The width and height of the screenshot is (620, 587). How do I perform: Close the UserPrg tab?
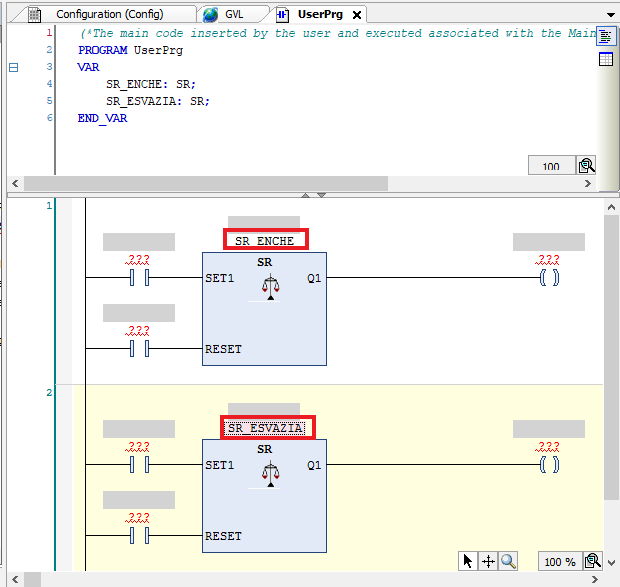point(357,15)
